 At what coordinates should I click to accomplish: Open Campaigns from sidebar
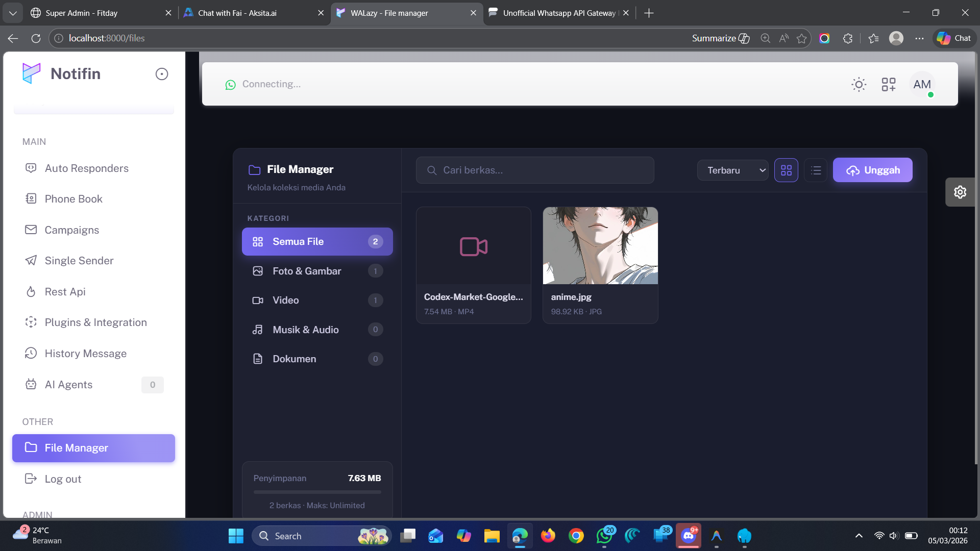pos(72,230)
